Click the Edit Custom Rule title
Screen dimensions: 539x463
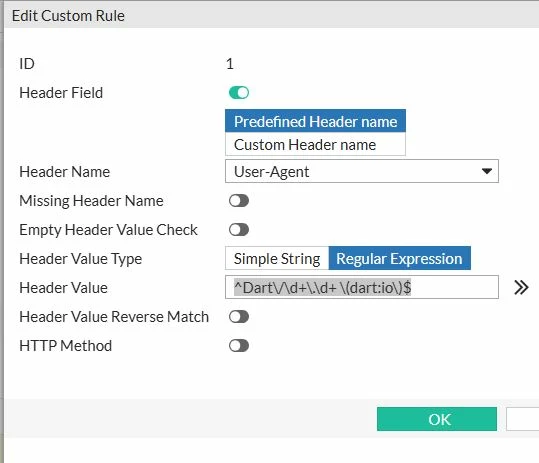(68, 16)
